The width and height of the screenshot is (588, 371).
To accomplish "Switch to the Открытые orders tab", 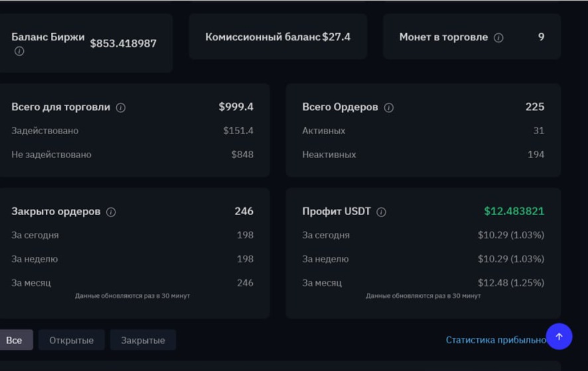I will point(71,340).
